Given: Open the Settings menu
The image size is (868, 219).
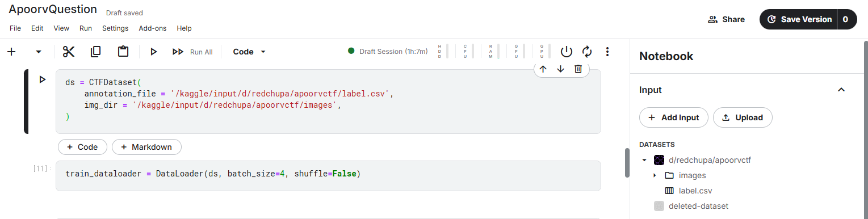Looking at the screenshot, I should pyautogui.click(x=115, y=28).
